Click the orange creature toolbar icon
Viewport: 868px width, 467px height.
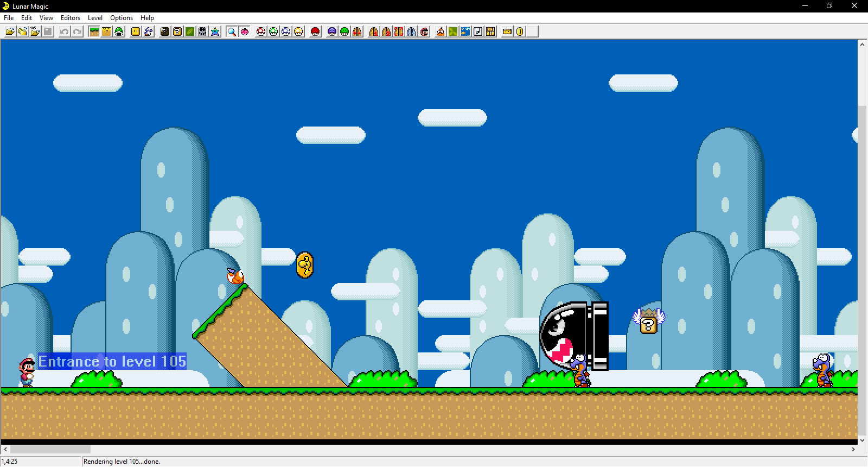pyautogui.click(x=441, y=31)
